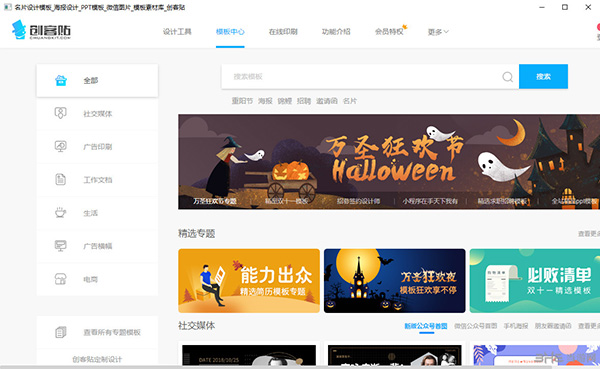Viewport: 600px width, 369px height.
Task: Select the 小程序在手天下我有 banner tab
Action: tap(430, 201)
